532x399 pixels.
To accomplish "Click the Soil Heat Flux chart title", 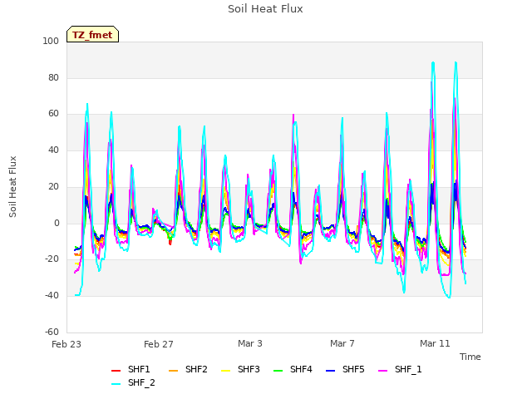I will [265, 9].
